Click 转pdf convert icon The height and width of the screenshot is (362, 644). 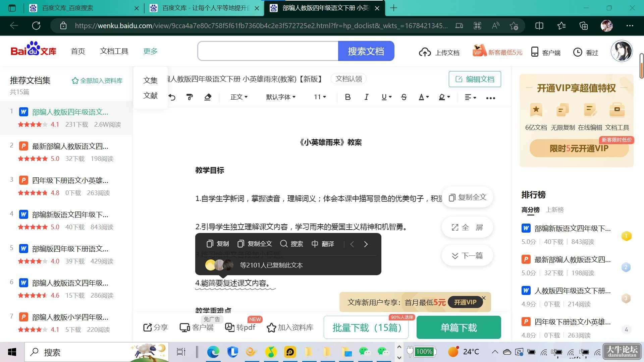click(230, 327)
